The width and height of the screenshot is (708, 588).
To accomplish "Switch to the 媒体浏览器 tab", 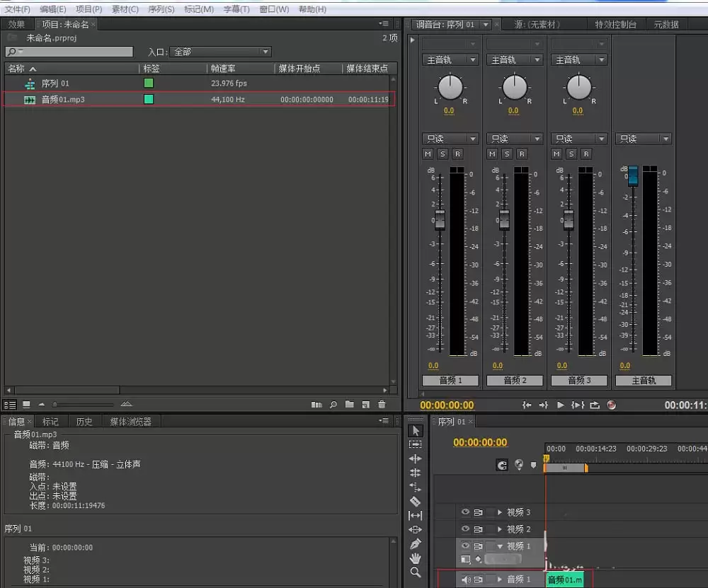I will (x=130, y=422).
